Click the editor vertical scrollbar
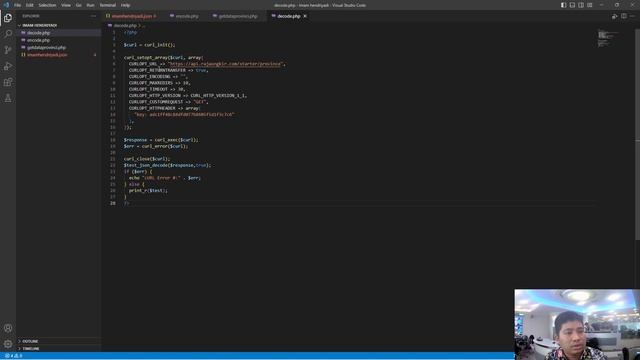 coord(637,135)
